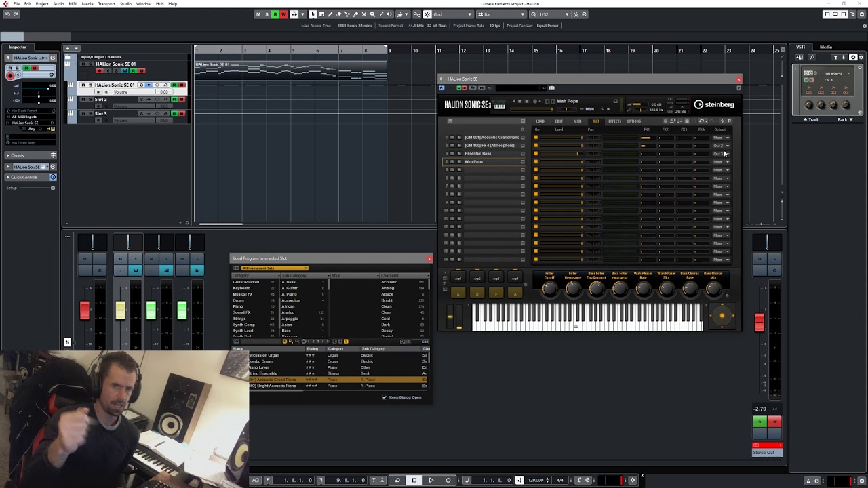Select Acoustic Grand Piano preset row

point(339,380)
